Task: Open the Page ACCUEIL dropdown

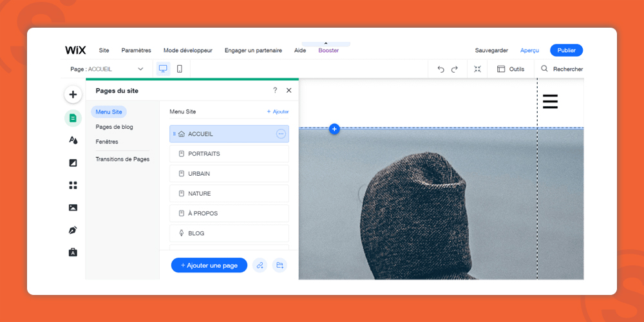Action: (x=107, y=69)
